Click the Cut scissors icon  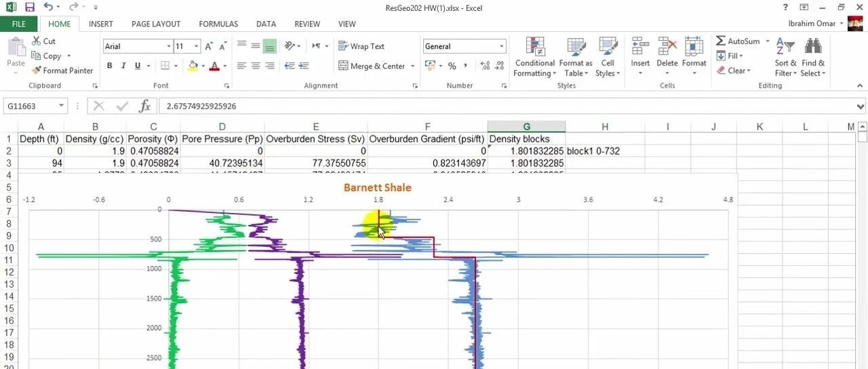(x=37, y=41)
